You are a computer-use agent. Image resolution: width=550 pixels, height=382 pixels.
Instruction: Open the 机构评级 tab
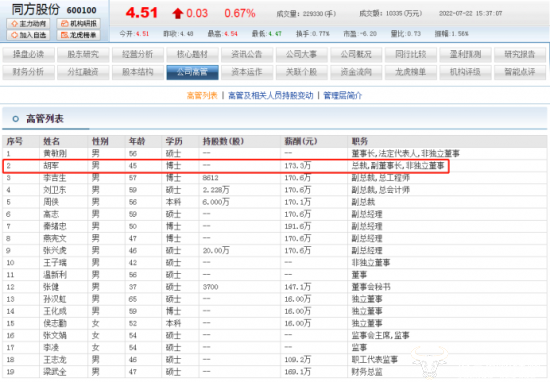[465, 72]
